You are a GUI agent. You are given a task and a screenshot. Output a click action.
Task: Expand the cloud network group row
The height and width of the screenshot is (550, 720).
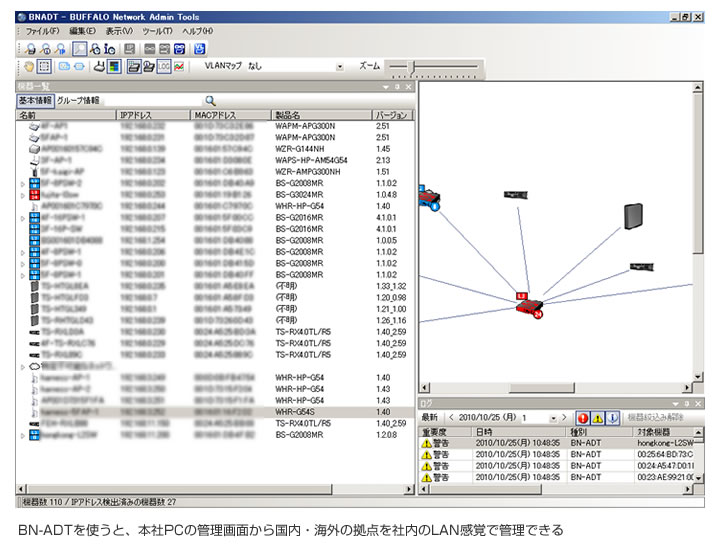tap(22, 367)
